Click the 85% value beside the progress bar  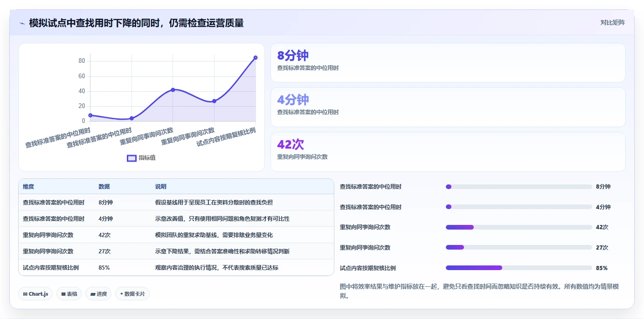click(x=602, y=268)
